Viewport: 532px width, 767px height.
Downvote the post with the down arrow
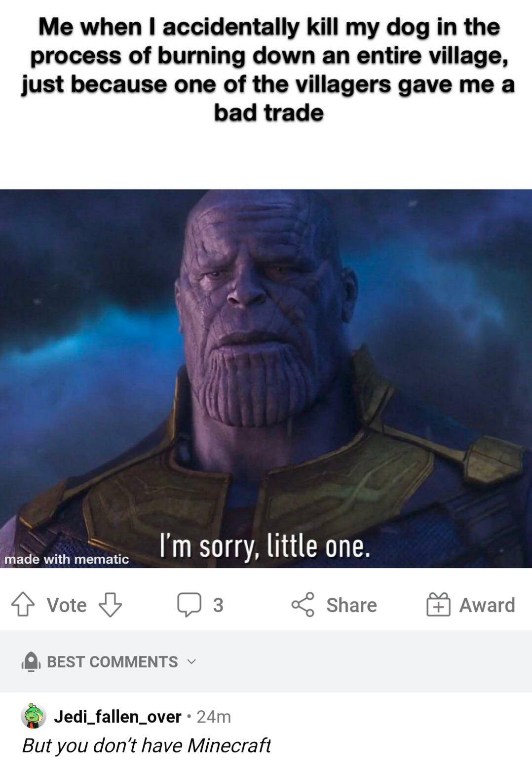(110, 605)
